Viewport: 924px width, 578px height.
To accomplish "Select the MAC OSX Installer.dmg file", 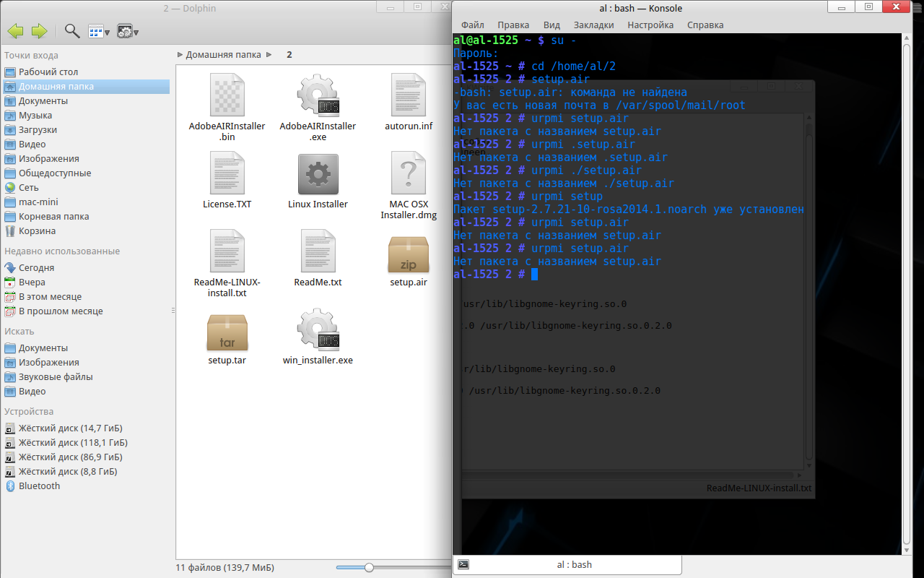I will coord(409,174).
